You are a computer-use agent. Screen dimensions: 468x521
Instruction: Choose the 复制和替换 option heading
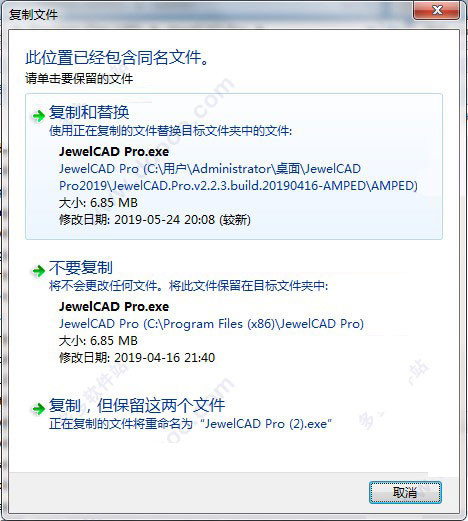[x=89, y=112]
